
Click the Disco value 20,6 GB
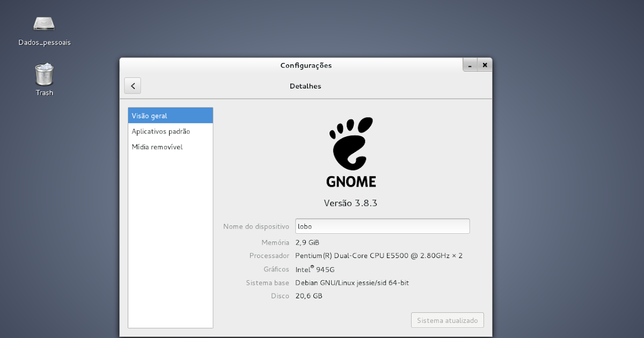tap(309, 296)
